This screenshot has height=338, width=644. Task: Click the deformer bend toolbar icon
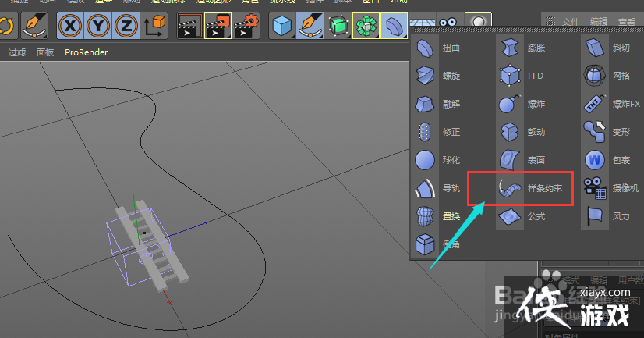(394, 26)
